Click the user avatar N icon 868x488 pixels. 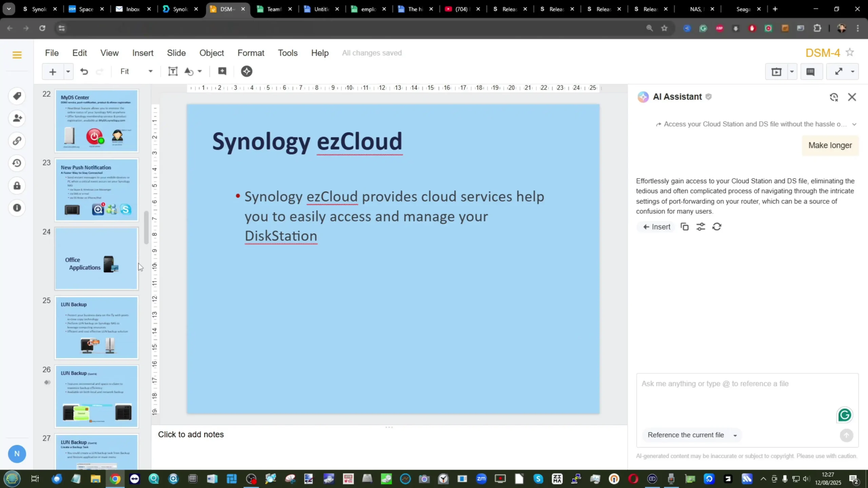pyautogui.click(x=17, y=454)
